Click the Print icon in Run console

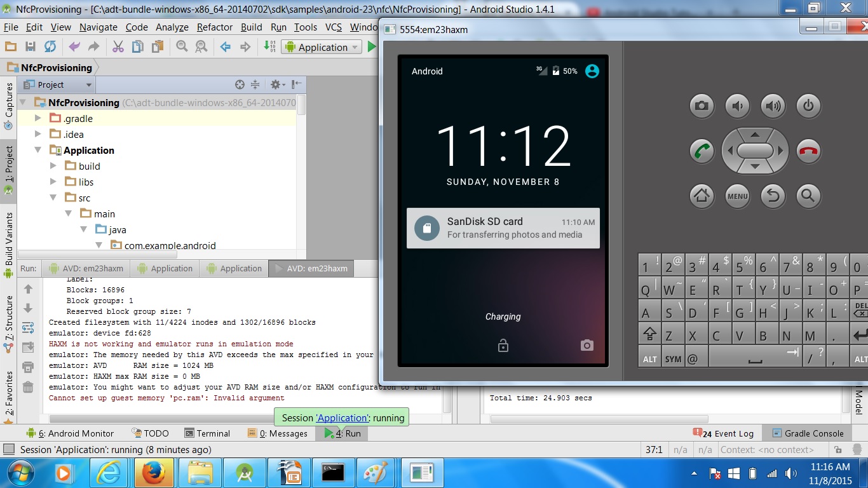[28, 367]
